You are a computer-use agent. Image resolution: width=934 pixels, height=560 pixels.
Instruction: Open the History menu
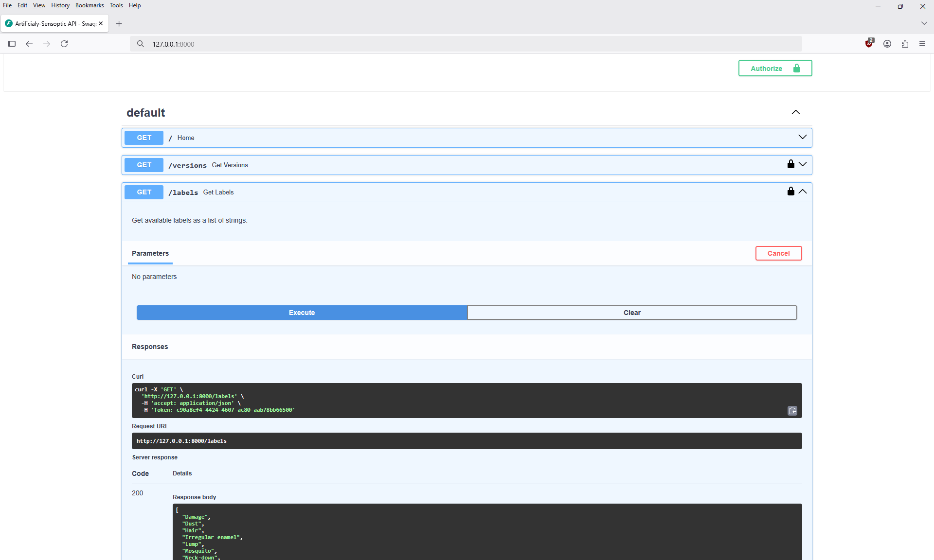pos(60,5)
